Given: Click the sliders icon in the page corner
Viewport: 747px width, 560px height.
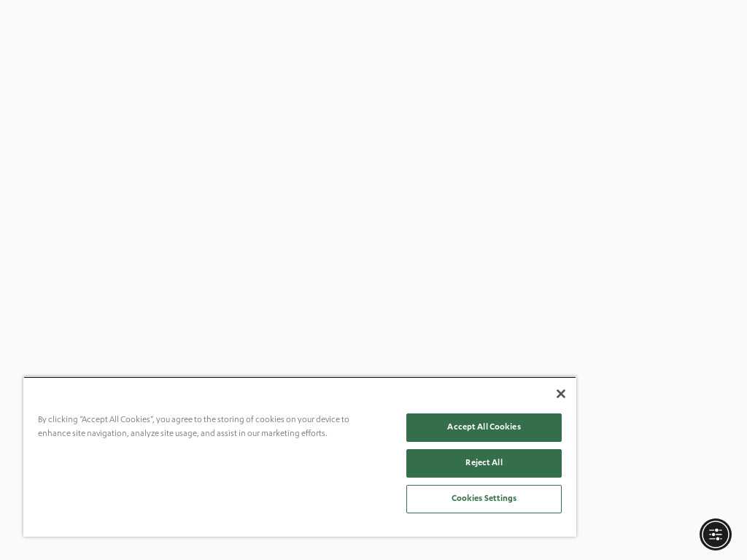Looking at the screenshot, I should tap(715, 534).
